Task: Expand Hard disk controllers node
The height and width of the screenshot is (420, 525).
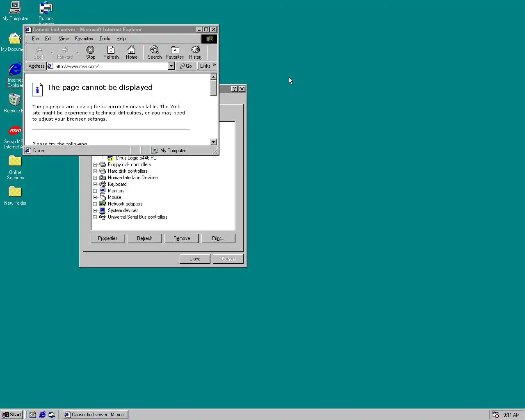Action: coord(95,171)
